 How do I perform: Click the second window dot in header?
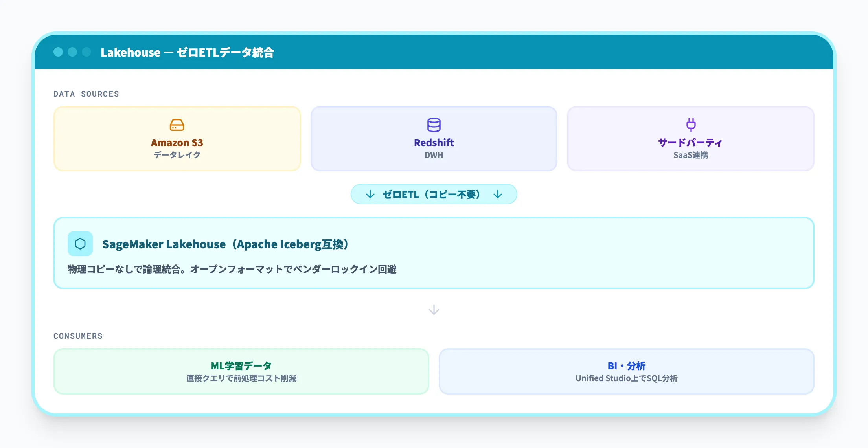pyautogui.click(x=72, y=52)
